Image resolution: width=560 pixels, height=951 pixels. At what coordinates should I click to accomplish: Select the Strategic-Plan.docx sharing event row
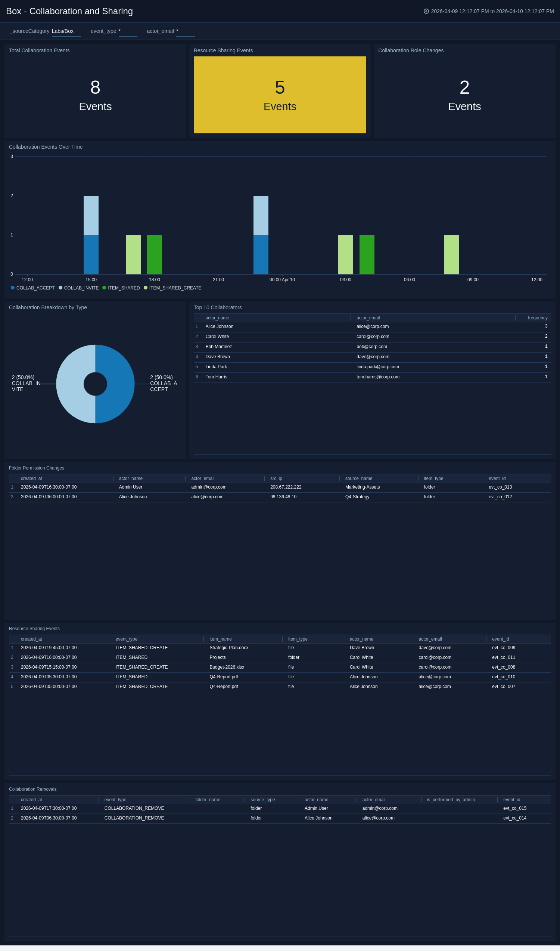(x=229, y=648)
